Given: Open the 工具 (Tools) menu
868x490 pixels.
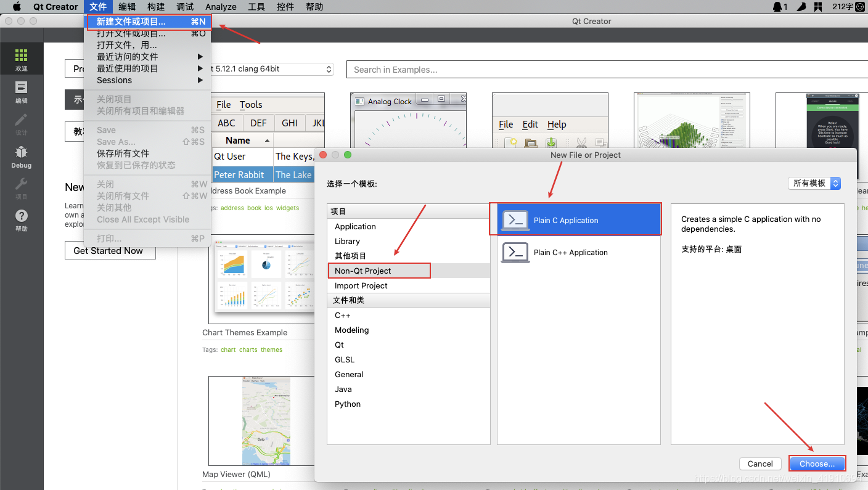Looking at the screenshot, I should point(256,7).
